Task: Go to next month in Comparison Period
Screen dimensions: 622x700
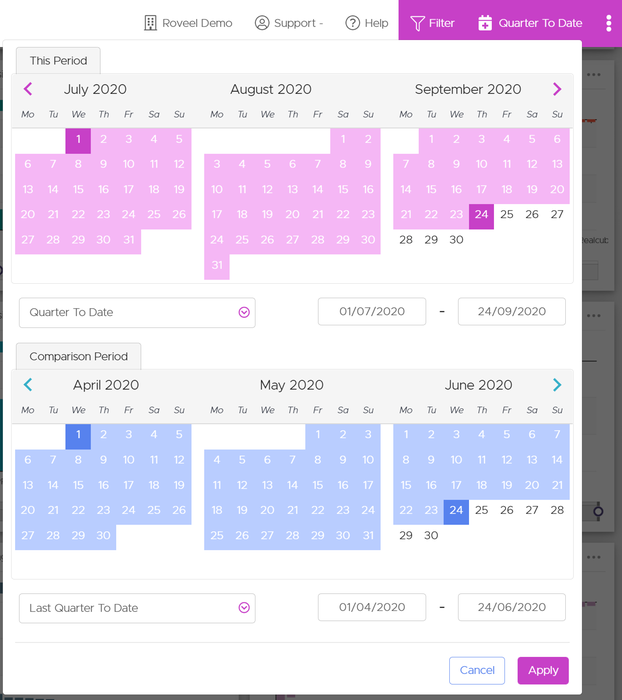Action: [557, 385]
